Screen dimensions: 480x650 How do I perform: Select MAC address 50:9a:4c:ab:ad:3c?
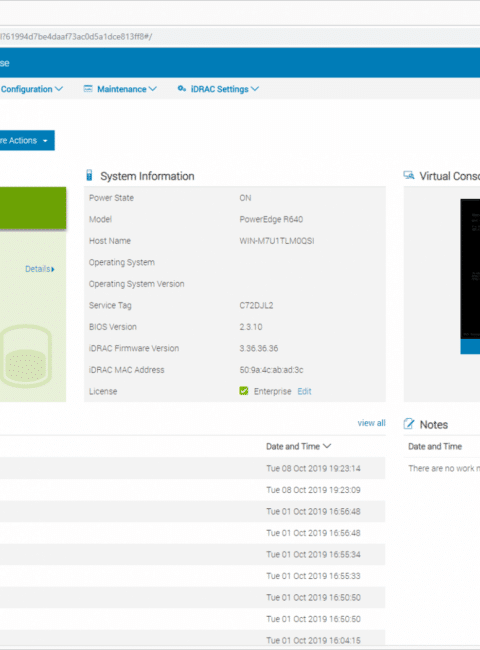271,370
